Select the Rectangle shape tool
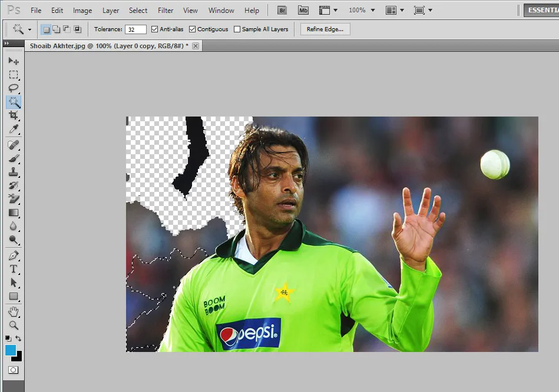This screenshot has height=392, width=559. (14, 296)
